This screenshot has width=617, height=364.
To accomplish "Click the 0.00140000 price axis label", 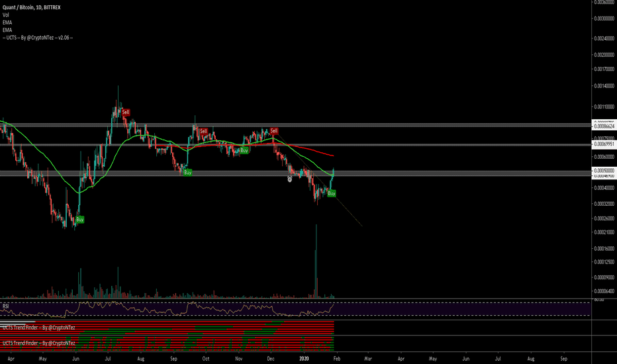I will pos(604,86).
